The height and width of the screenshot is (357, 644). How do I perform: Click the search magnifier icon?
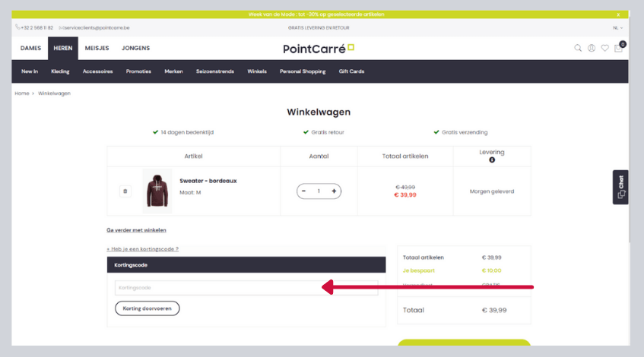(x=578, y=48)
